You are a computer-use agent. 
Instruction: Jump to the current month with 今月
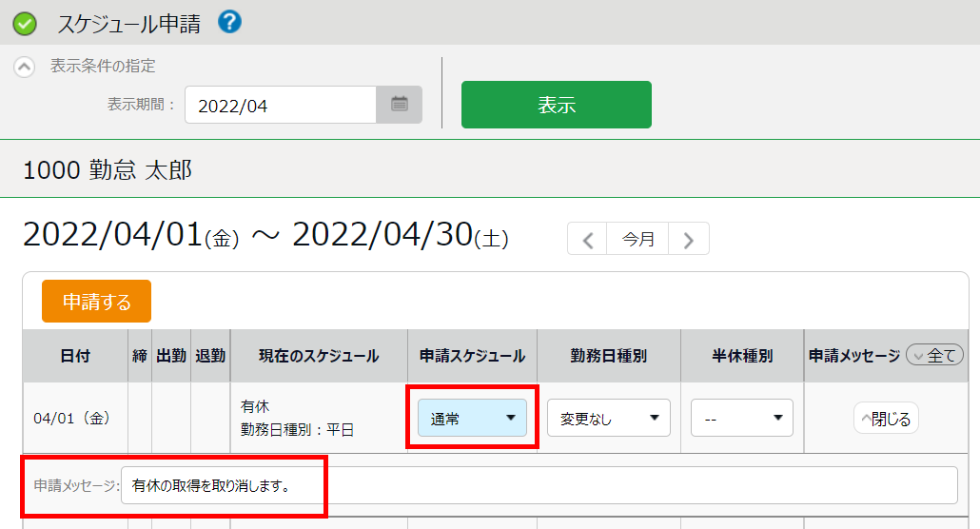(638, 240)
